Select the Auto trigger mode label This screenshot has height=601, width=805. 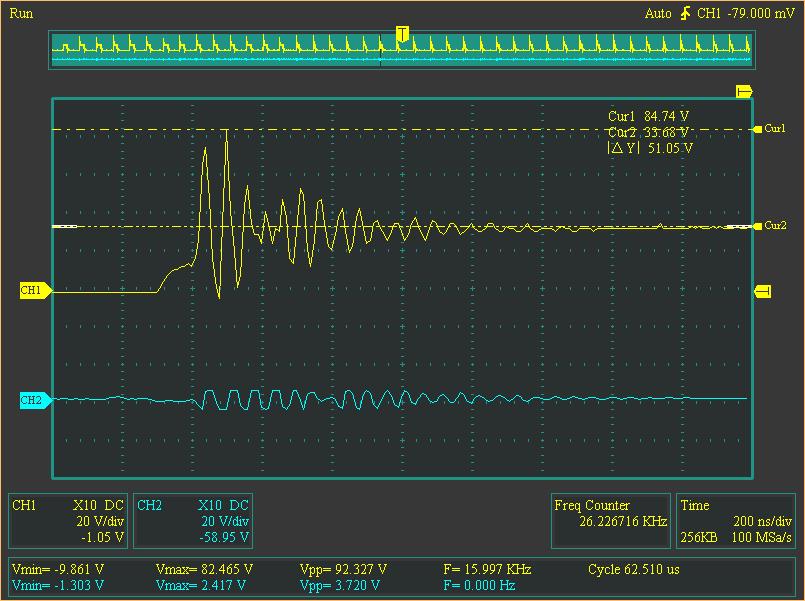coord(658,13)
